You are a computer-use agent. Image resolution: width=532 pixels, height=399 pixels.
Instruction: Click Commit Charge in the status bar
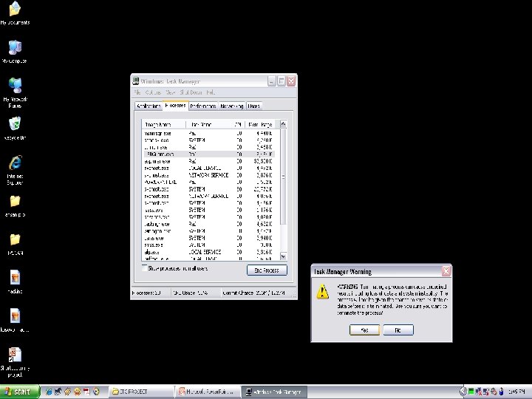[x=255, y=293]
